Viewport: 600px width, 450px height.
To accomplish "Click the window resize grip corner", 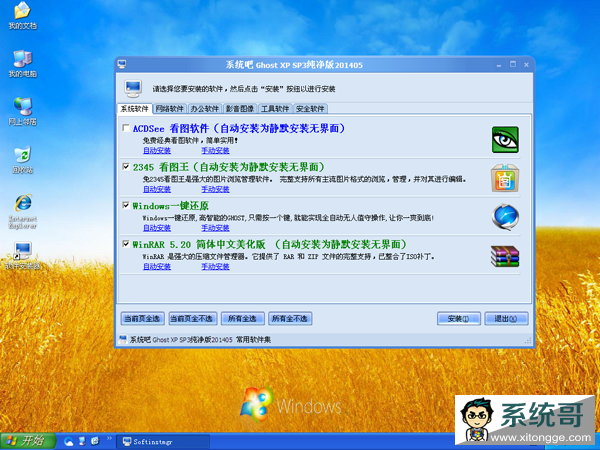I will [528, 341].
